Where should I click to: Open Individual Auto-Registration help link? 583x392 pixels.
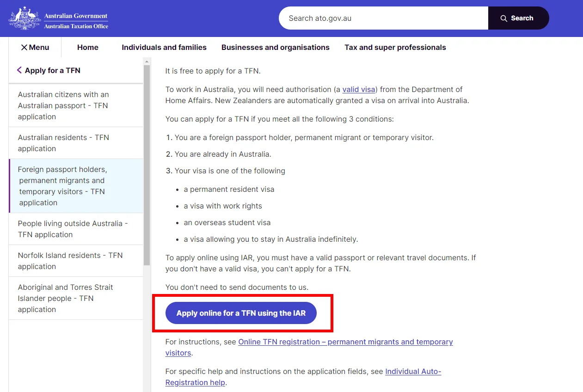pyautogui.click(x=413, y=372)
